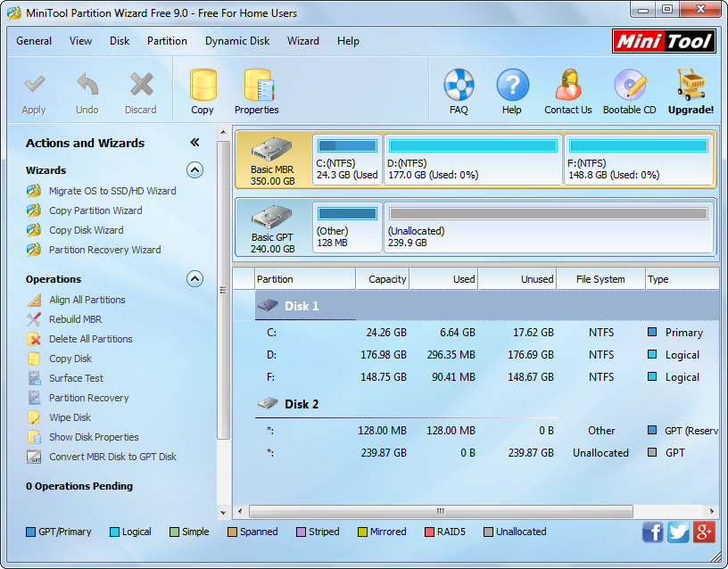Open the Facebook icon
The height and width of the screenshot is (569, 728).
(653, 532)
